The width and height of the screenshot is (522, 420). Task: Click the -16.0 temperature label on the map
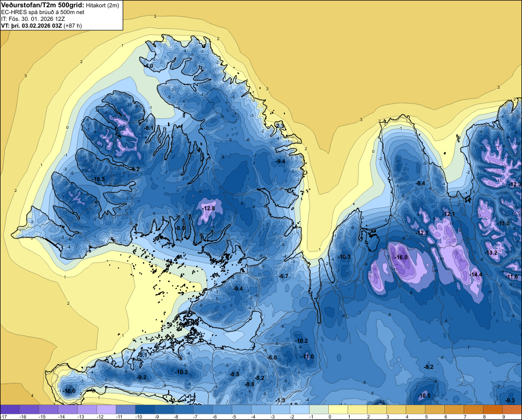click(x=401, y=257)
